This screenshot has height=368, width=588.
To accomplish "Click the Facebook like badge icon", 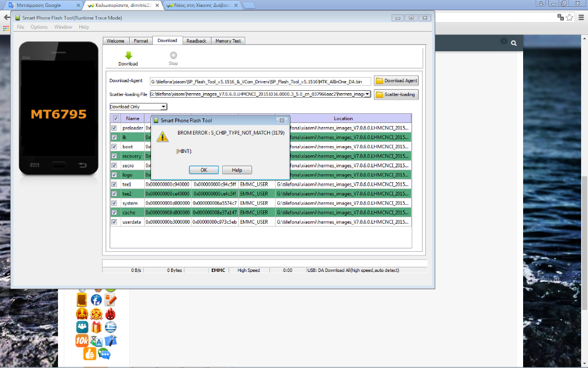I will point(96,300).
